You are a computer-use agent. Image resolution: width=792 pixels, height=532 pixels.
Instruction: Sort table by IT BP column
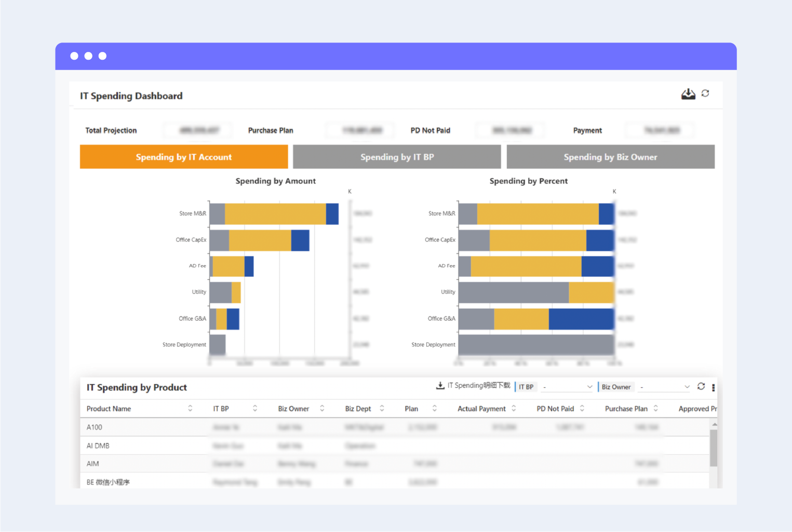[x=255, y=408]
